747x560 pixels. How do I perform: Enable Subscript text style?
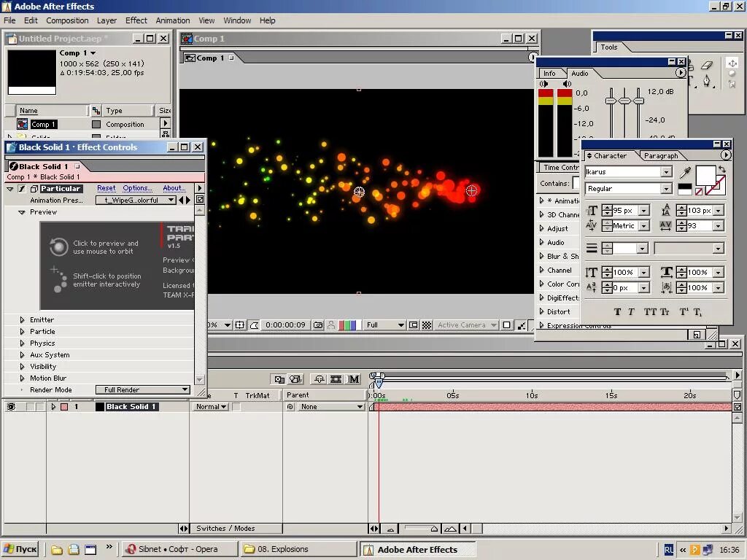click(698, 312)
